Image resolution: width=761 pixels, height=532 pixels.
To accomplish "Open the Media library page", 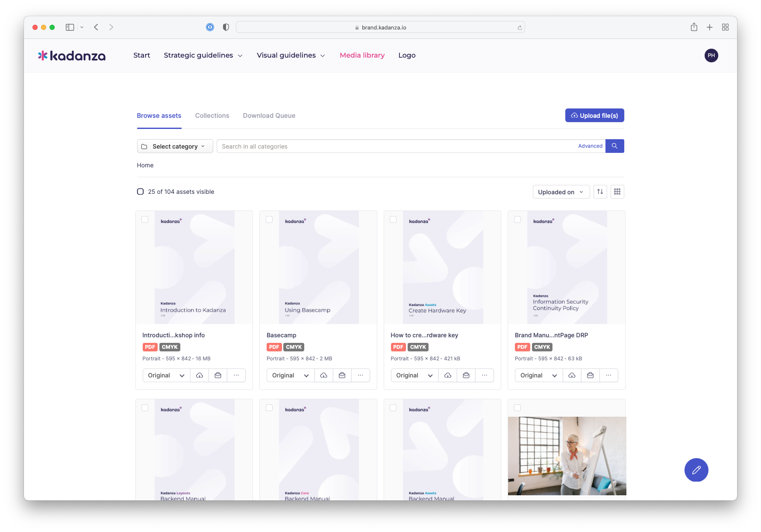I will 362,56.
